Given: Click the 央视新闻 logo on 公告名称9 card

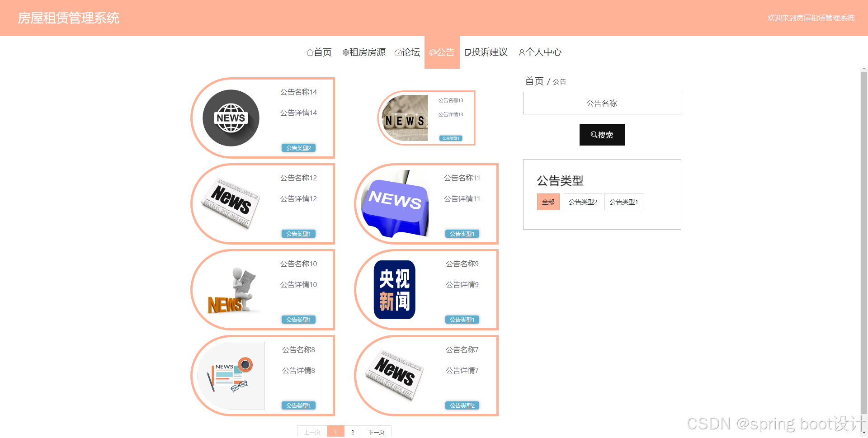Looking at the screenshot, I should 394,290.
